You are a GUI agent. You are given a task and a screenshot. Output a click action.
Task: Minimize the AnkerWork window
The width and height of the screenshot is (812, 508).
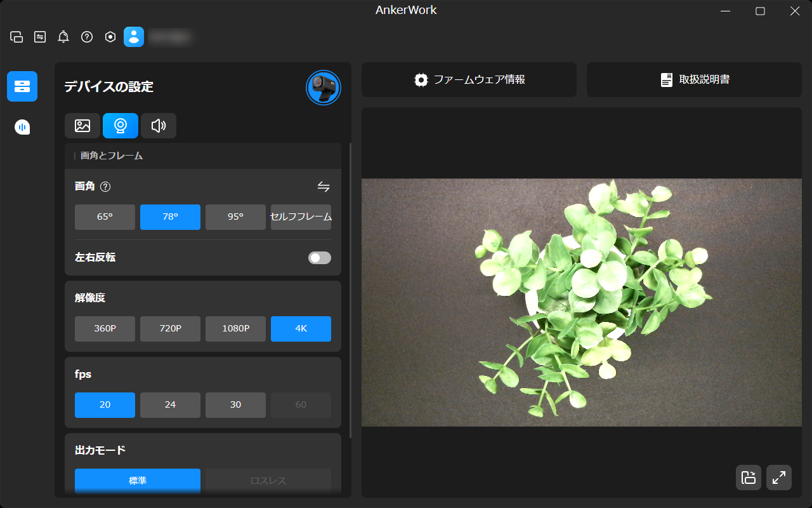[x=726, y=11]
